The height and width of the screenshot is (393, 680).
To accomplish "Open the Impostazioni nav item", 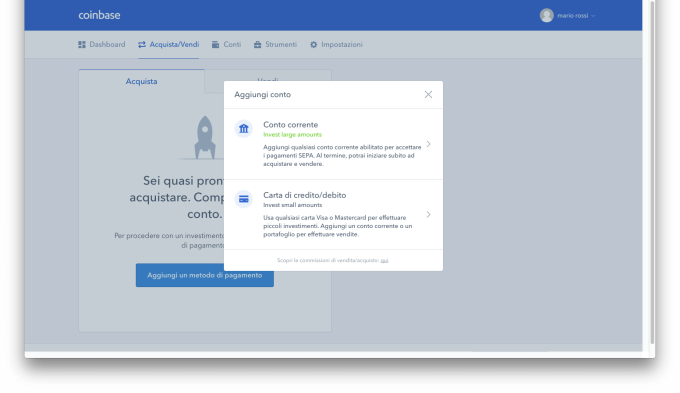I will 336,44.
